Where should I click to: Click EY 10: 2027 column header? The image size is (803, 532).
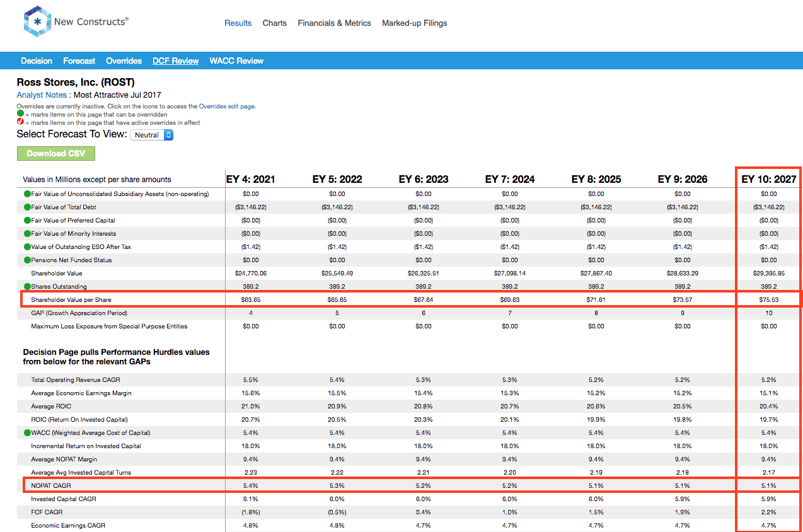769,179
